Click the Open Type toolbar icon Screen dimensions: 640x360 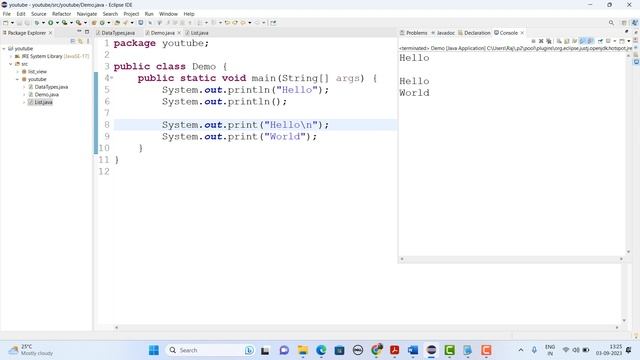[x=117, y=23]
